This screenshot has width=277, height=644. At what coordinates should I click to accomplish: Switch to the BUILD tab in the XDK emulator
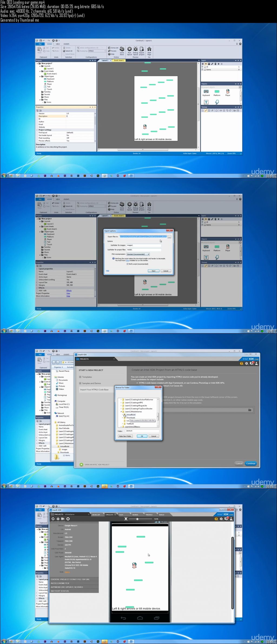pyautogui.click(x=161, y=515)
